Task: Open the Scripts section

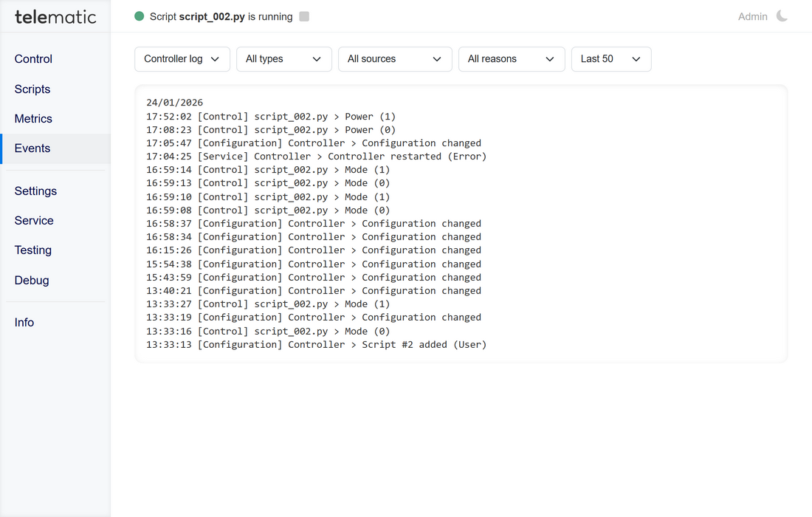Action: (x=32, y=89)
